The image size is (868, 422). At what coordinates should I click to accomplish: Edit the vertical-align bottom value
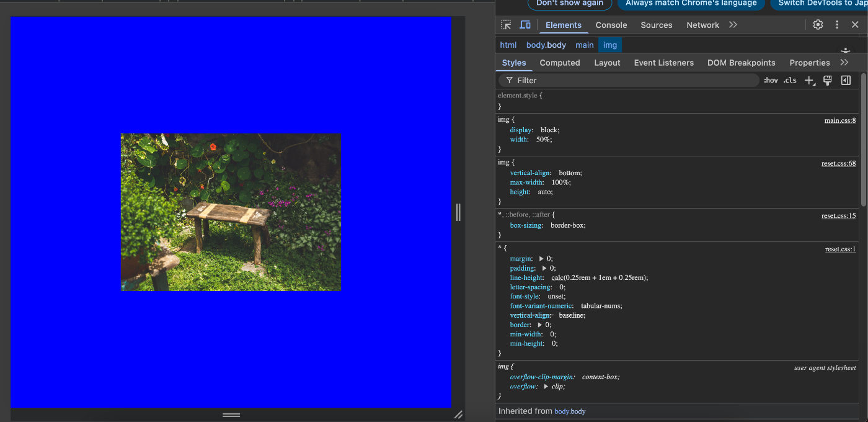(x=569, y=173)
